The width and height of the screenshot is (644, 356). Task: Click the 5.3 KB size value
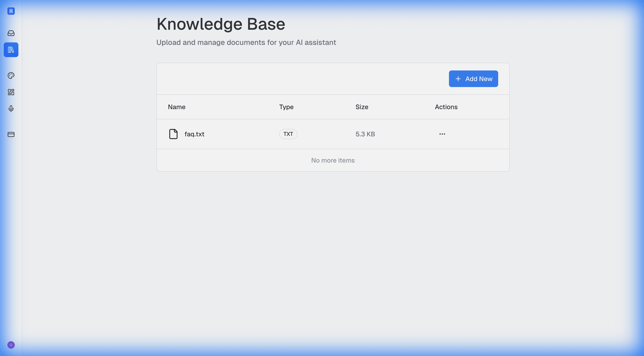click(365, 134)
